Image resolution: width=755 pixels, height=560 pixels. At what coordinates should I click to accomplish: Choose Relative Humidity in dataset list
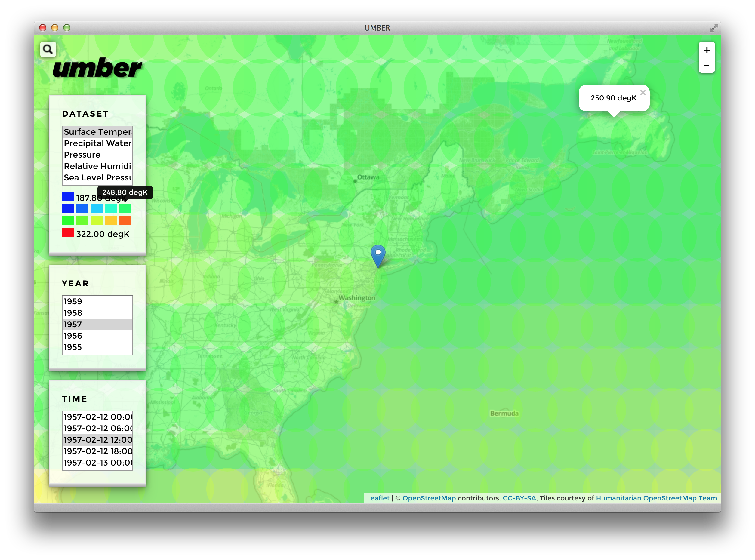[x=97, y=166]
